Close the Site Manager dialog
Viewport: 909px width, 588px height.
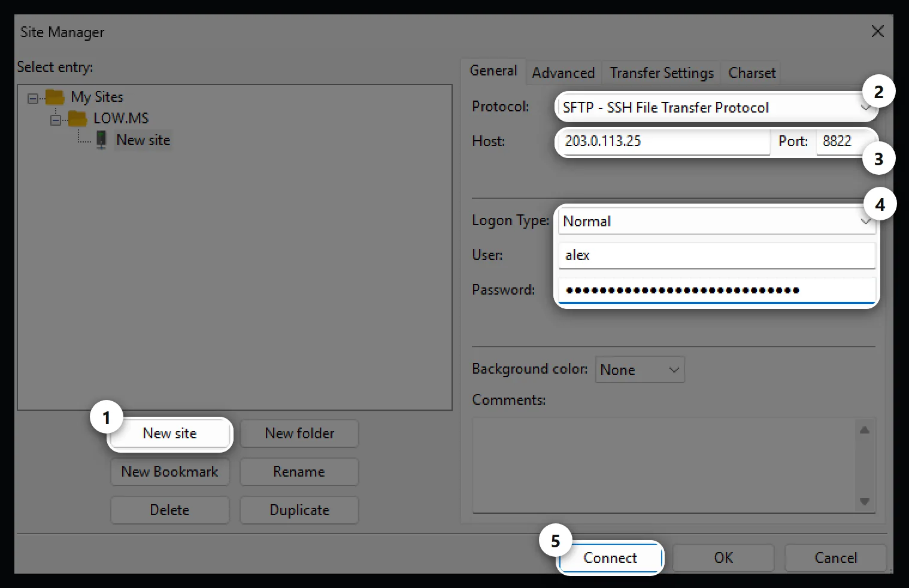(878, 32)
